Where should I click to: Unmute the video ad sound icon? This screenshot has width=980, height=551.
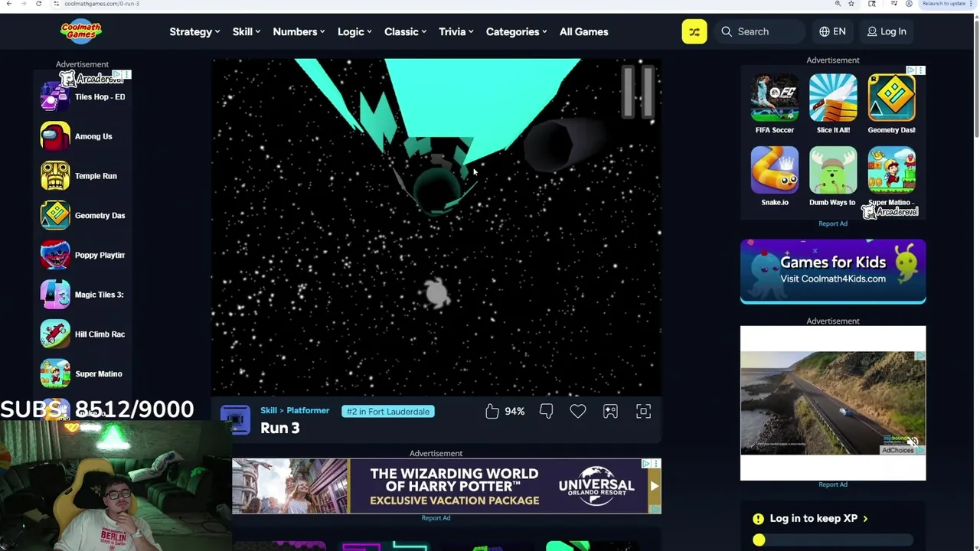tap(913, 441)
